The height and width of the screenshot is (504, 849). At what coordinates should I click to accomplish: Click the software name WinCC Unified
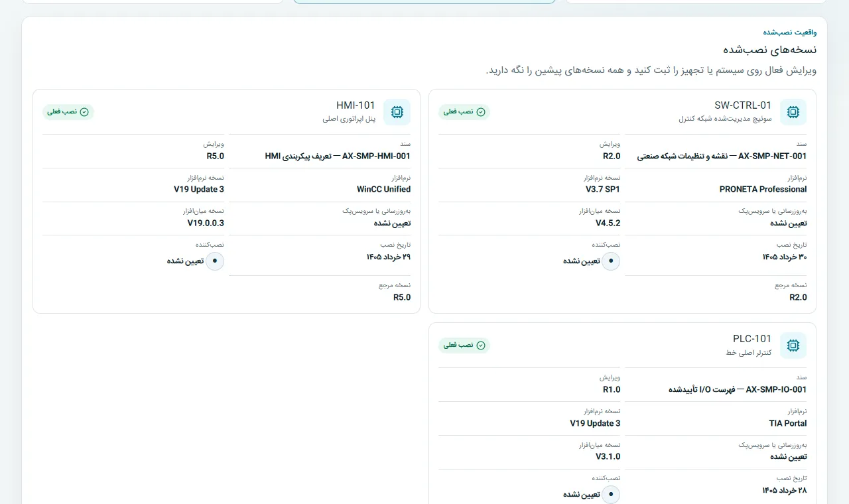(383, 190)
